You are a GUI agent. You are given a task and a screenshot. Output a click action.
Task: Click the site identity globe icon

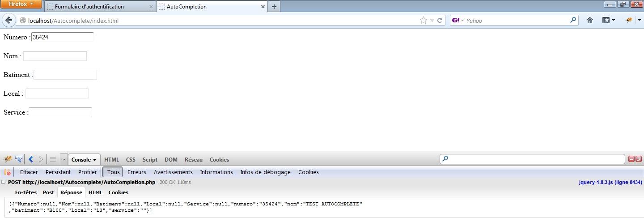[x=23, y=20]
